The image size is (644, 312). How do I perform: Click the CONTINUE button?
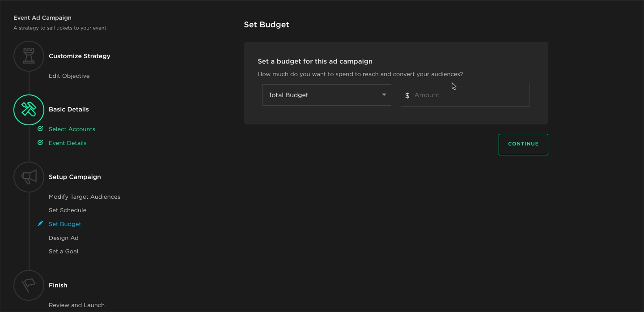(x=523, y=144)
